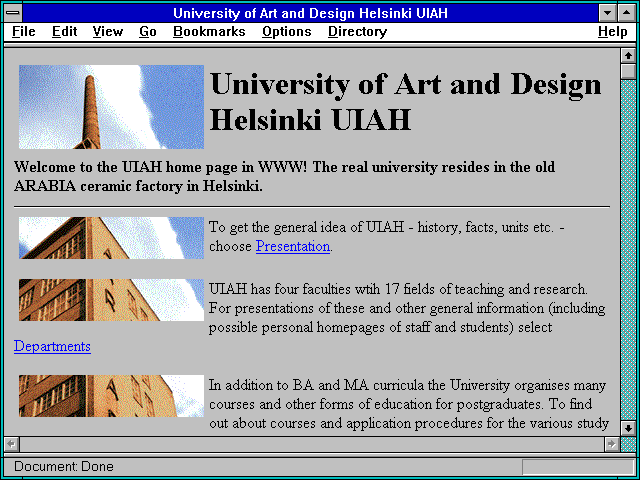Click the progress bar in status bar
The image size is (640, 480).
578,467
